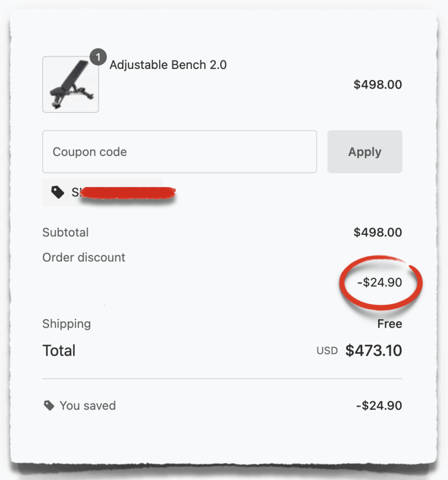This screenshot has width=448, height=480.
Task: Click the Order discount label
Action: [x=83, y=257]
